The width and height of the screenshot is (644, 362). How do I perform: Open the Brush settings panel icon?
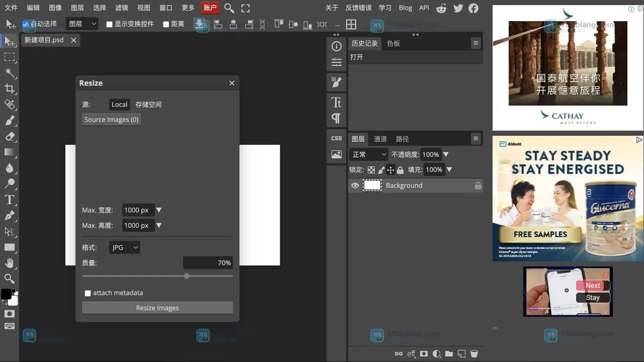337,82
